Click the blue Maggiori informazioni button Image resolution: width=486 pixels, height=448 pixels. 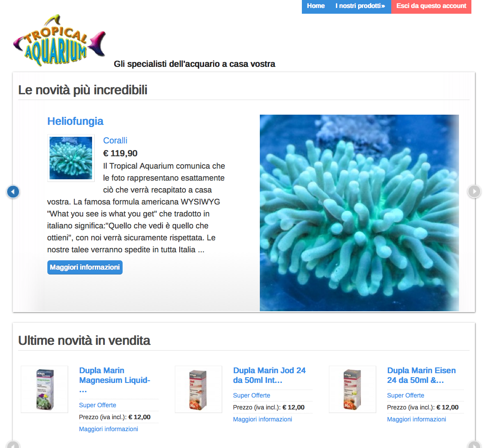[85, 267]
